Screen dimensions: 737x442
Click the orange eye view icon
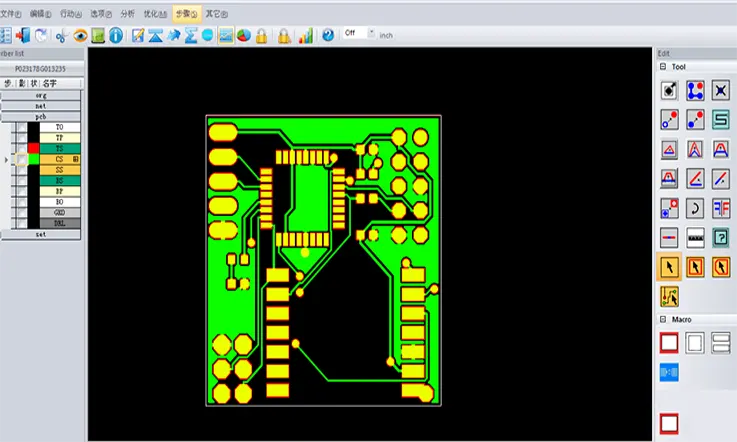tap(80, 36)
